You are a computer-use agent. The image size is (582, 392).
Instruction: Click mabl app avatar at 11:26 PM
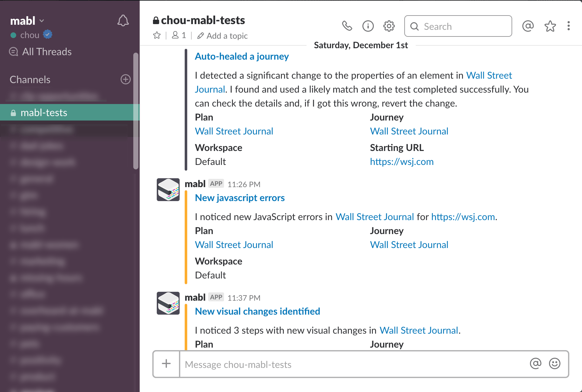[x=168, y=190]
